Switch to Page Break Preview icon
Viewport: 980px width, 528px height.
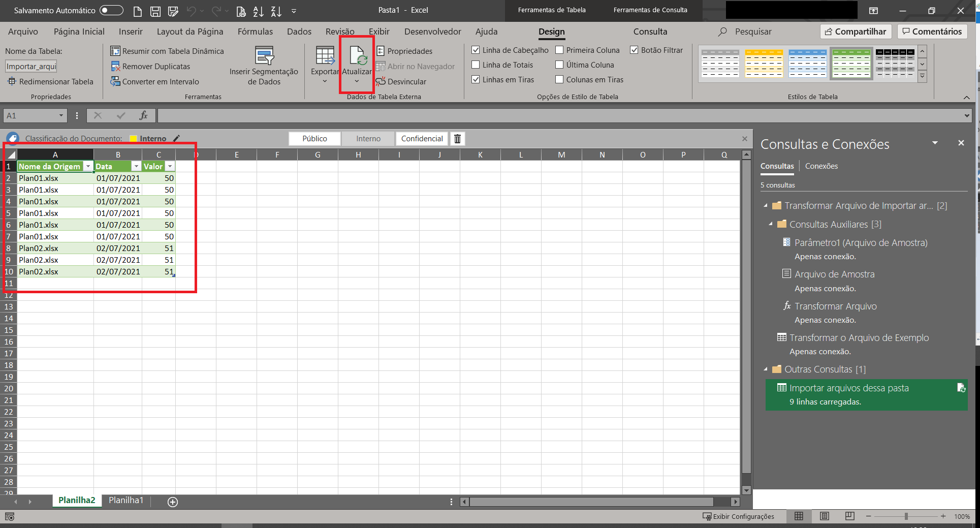pyautogui.click(x=849, y=516)
